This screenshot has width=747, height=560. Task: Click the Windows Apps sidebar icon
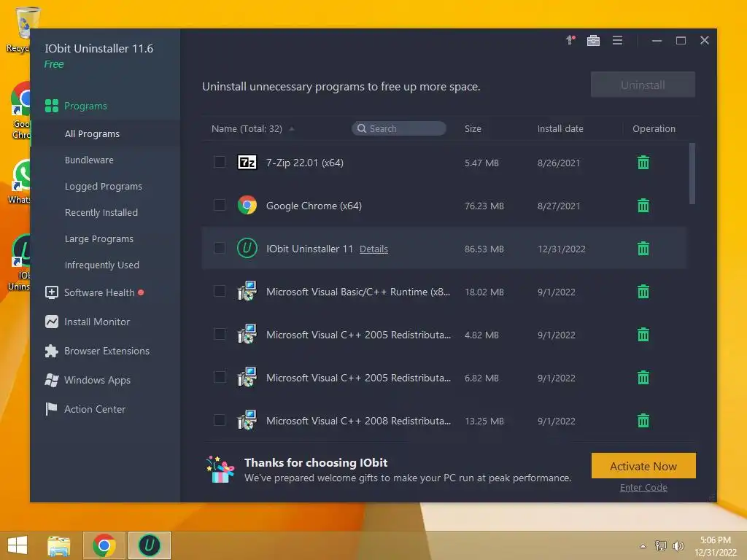(52, 380)
